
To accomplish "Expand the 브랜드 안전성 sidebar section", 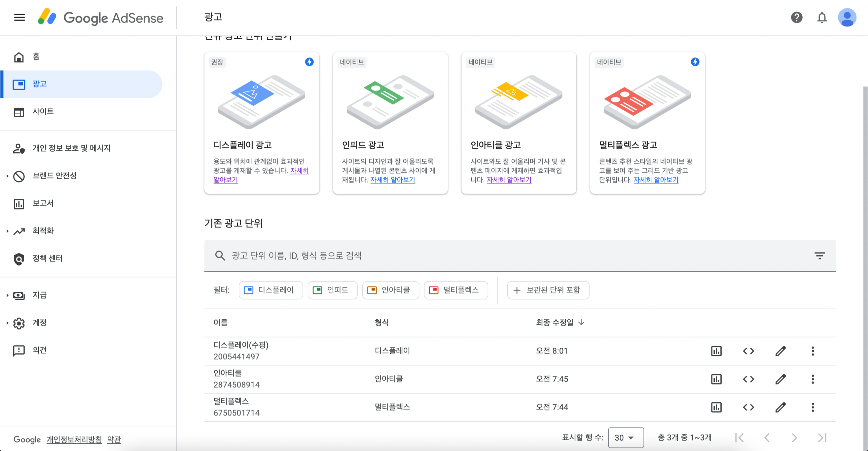I will 55,176.
